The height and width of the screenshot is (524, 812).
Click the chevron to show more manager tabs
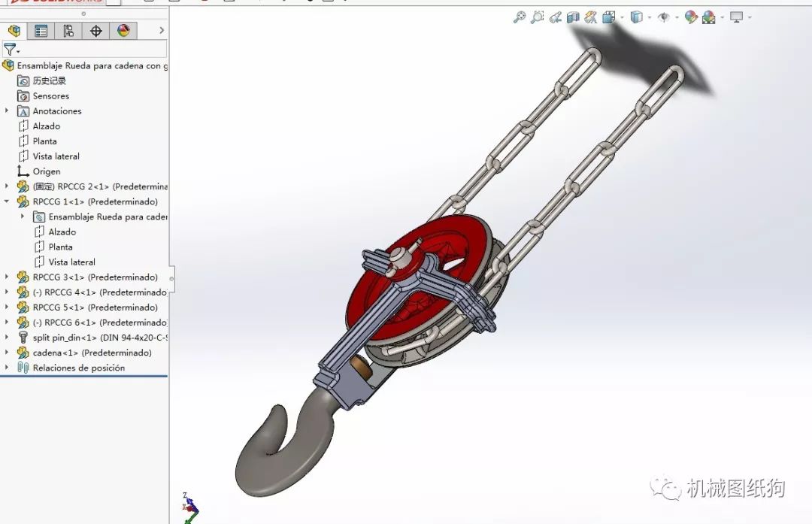162,31
